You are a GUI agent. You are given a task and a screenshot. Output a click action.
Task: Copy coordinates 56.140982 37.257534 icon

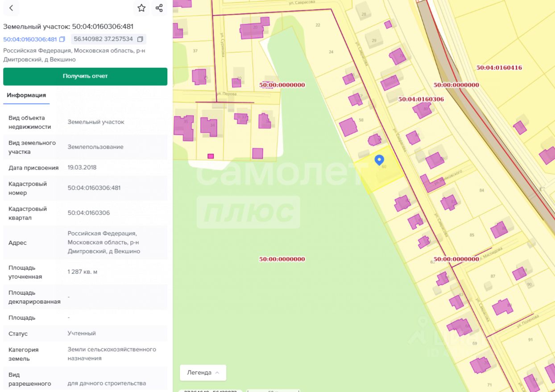point(140,39)
